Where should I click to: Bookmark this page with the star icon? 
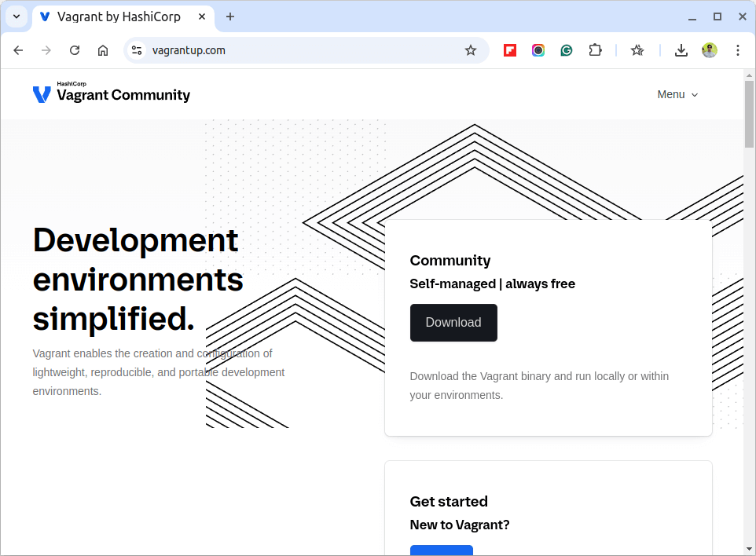point(471,50)
